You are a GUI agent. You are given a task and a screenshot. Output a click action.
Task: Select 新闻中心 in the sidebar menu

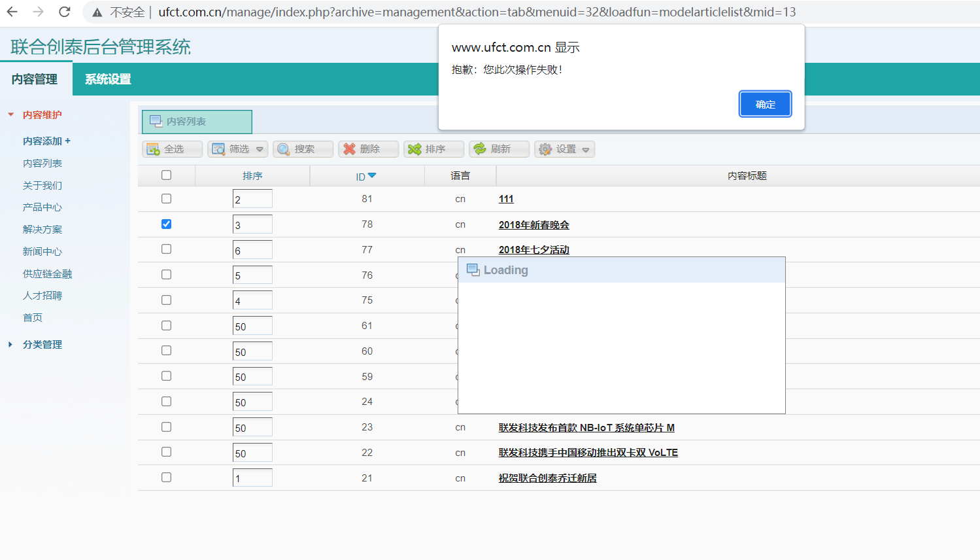coord(42,251)
